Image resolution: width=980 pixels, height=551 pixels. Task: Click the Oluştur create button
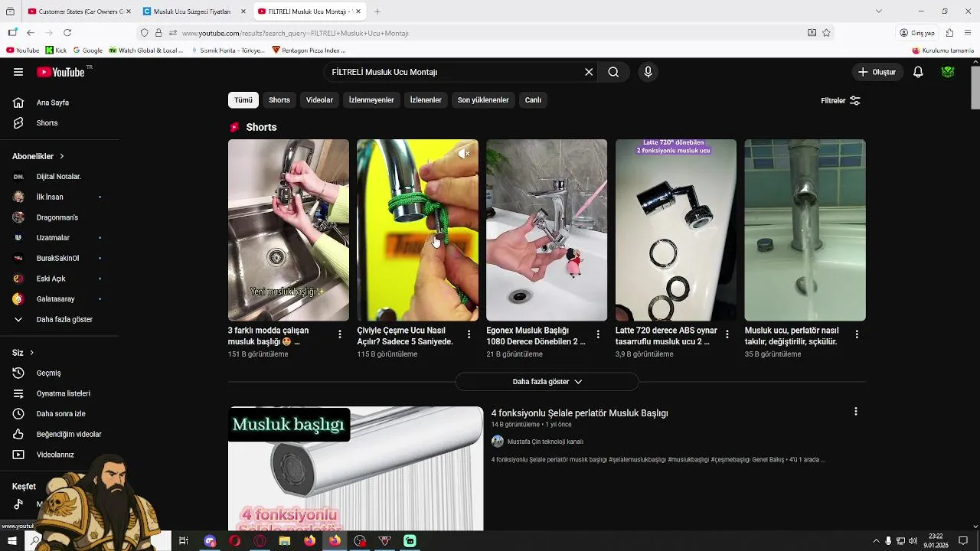coord(877,72)
